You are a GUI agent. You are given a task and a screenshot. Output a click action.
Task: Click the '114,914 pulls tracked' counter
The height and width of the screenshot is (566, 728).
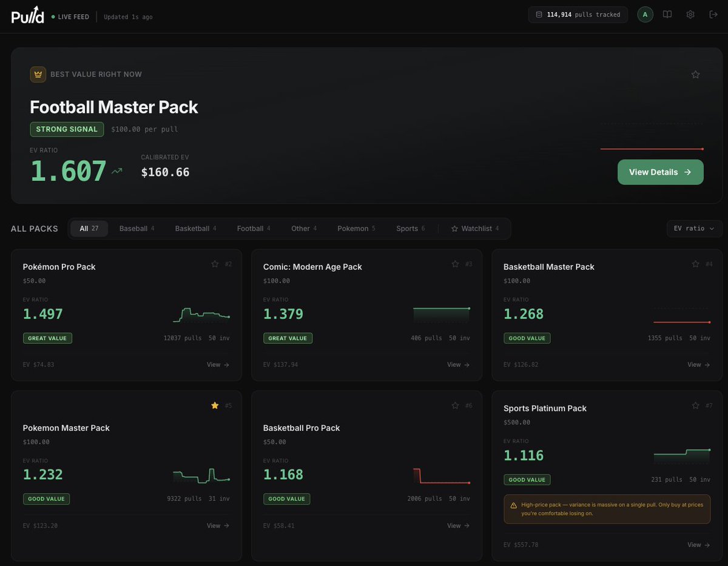[x=578, y=15]
